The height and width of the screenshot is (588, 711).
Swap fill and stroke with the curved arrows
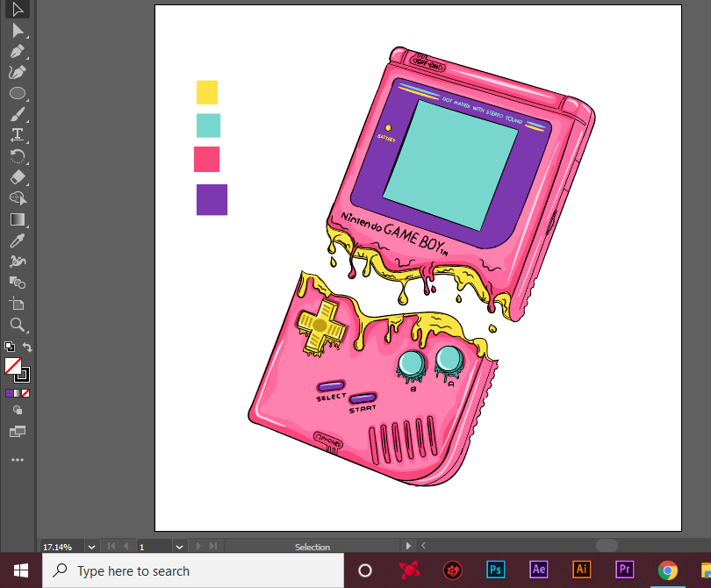coord(27,348)
